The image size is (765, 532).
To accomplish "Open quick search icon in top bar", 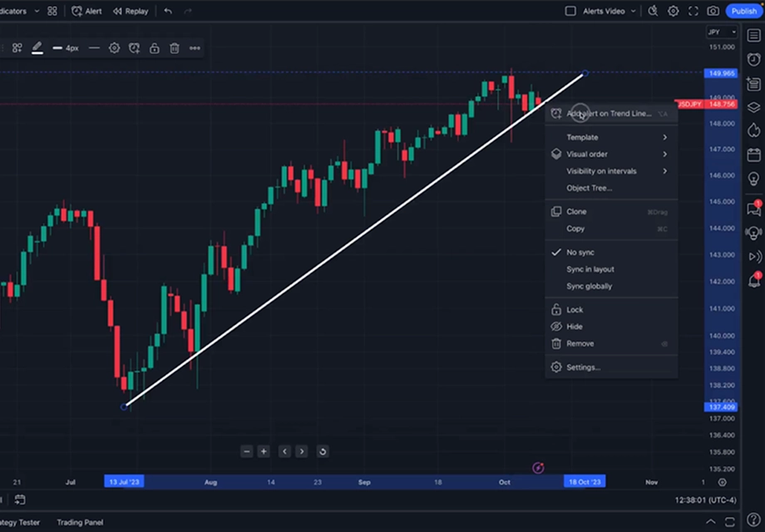I will click(653, 11).
